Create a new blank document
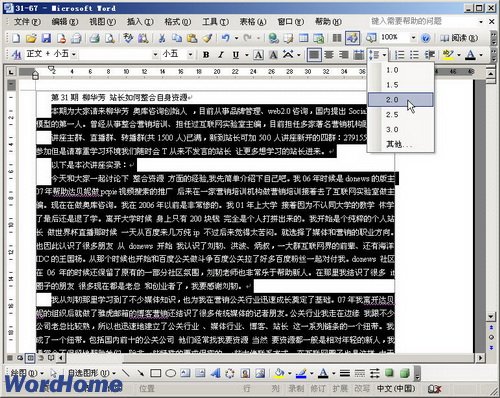The width and height of the screenshot is (500, 398). pos(16,38)
